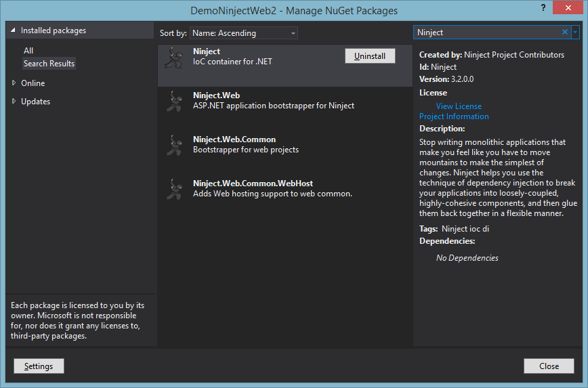The height and width of the screenshot is (388, 588).
Task: Click the Ninject.Web.Common package ninja icon
Action: [173, 145]
